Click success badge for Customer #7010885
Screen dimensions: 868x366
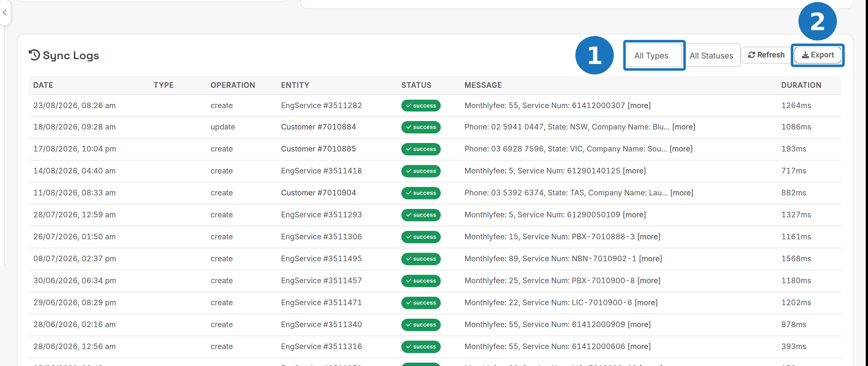[421, 149]
